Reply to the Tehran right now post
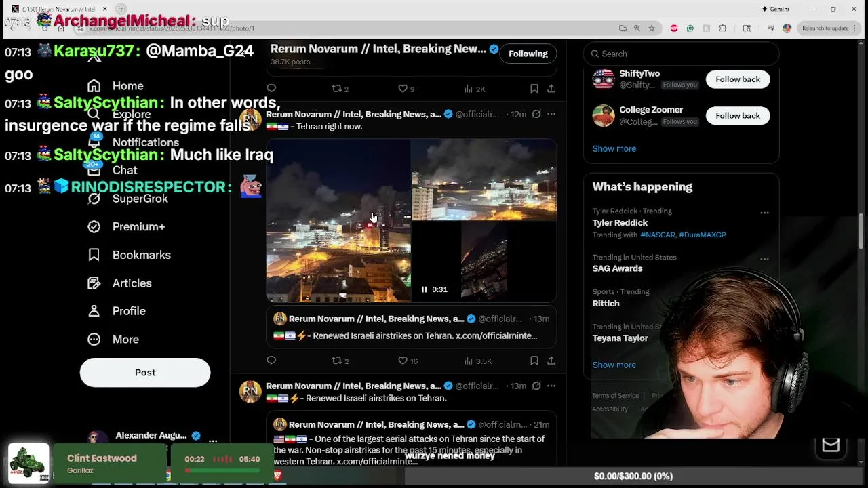This screenshot has width=868, height=488. pyautogui.click(x=271, y=361)
